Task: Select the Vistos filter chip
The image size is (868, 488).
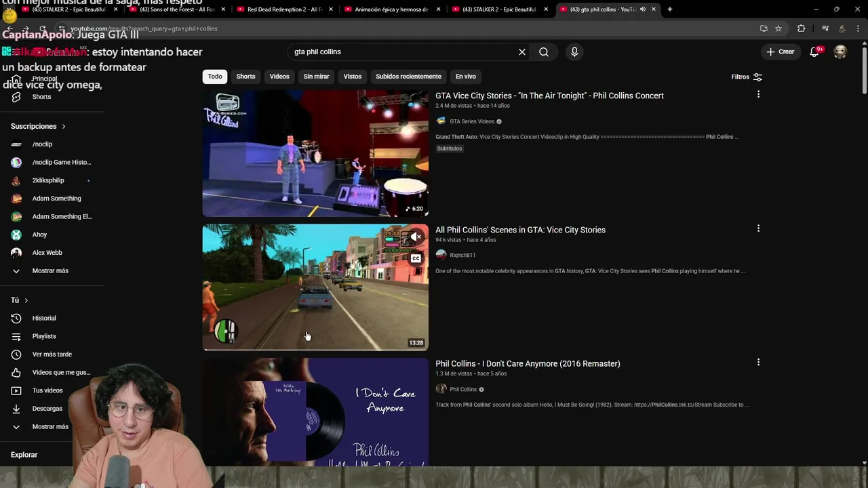Action: pos(353,77)
